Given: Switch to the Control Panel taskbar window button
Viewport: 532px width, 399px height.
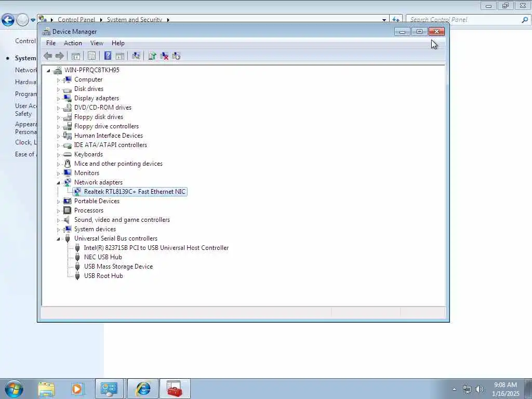Looking at the screenshot, I should point(109,389).
